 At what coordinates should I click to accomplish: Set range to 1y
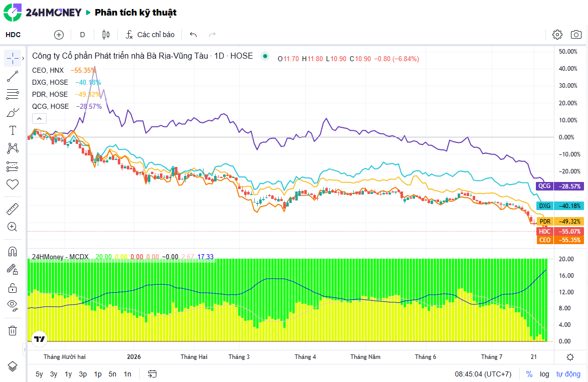68,374
